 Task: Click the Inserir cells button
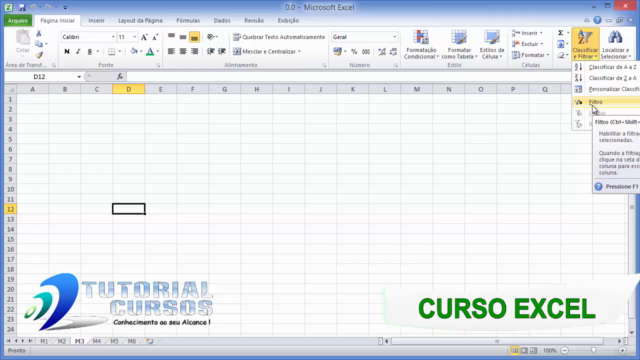click(527, 33)
